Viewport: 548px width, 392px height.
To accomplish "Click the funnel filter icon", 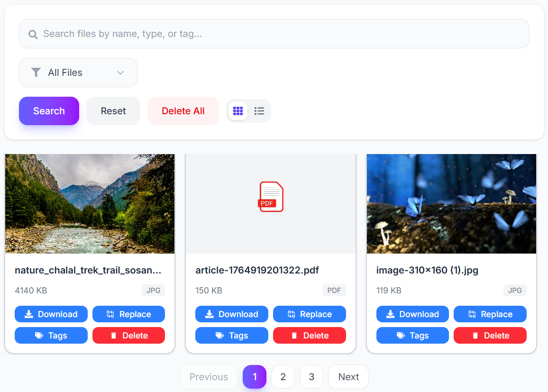I will tap(36, 73).
